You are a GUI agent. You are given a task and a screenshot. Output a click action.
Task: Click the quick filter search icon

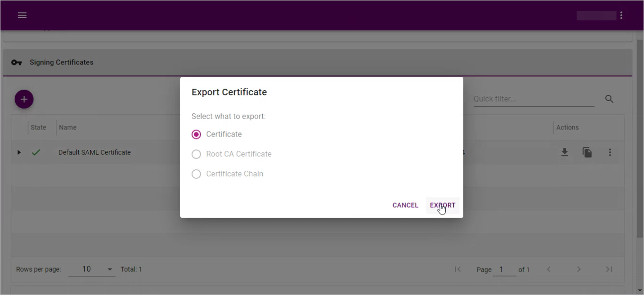[x=609, y=99]
